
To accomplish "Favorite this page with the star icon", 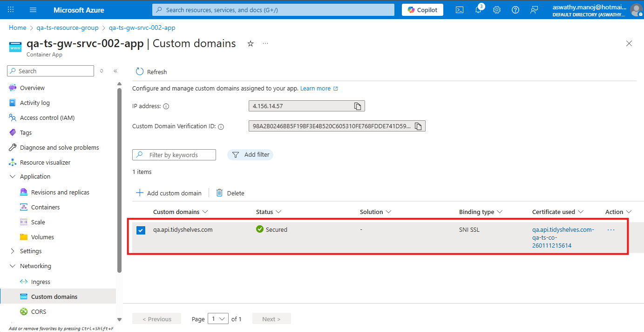I will [x=251, y=43].
